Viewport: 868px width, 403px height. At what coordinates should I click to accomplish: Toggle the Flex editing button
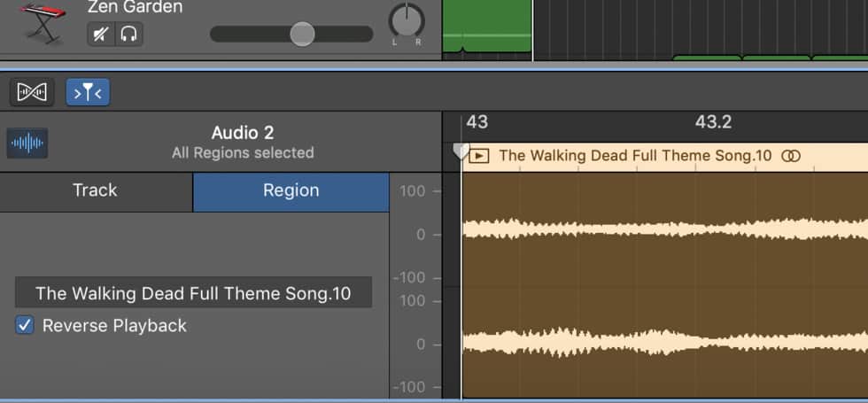(x=32, y=92)
